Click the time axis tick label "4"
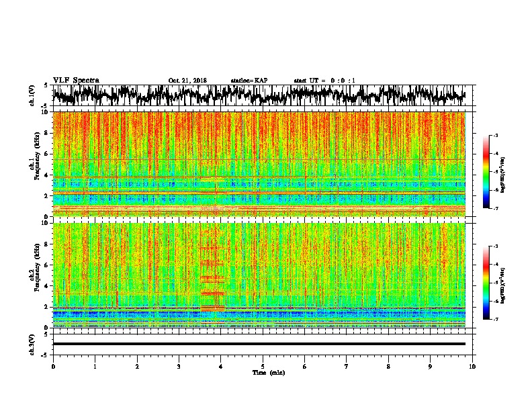This screenshot has height=411, width=532. 221,367
